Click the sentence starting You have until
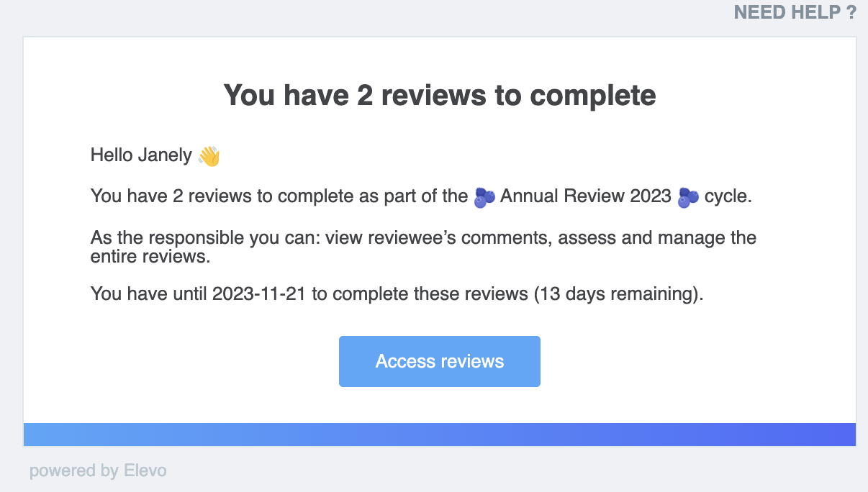 click(x=397, y=294)
